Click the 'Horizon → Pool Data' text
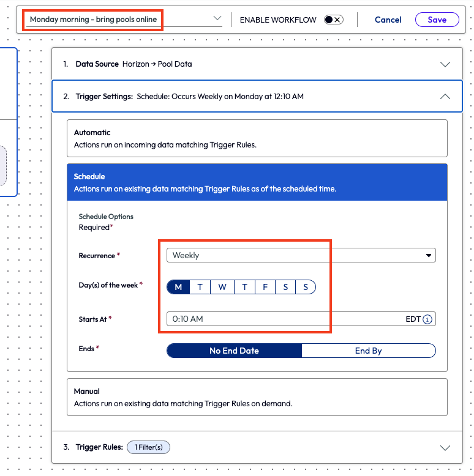The width and height of the screenshot is (474, 476). pos(157,64)
